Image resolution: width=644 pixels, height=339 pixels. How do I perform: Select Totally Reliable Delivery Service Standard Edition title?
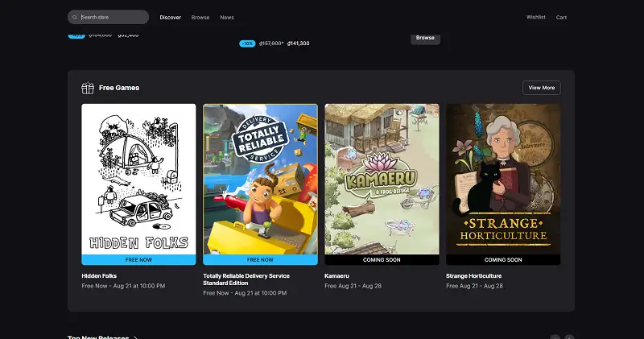click(246, 279)
